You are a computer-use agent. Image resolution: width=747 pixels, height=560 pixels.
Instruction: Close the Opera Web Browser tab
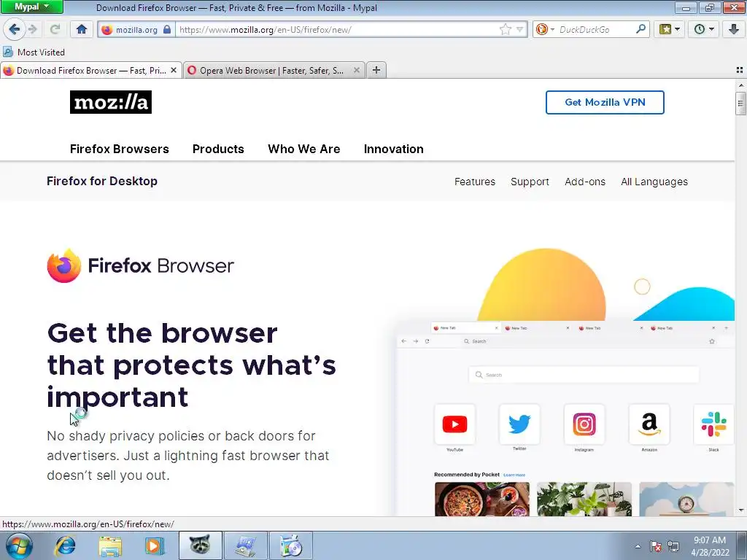(x=356, y=70)
